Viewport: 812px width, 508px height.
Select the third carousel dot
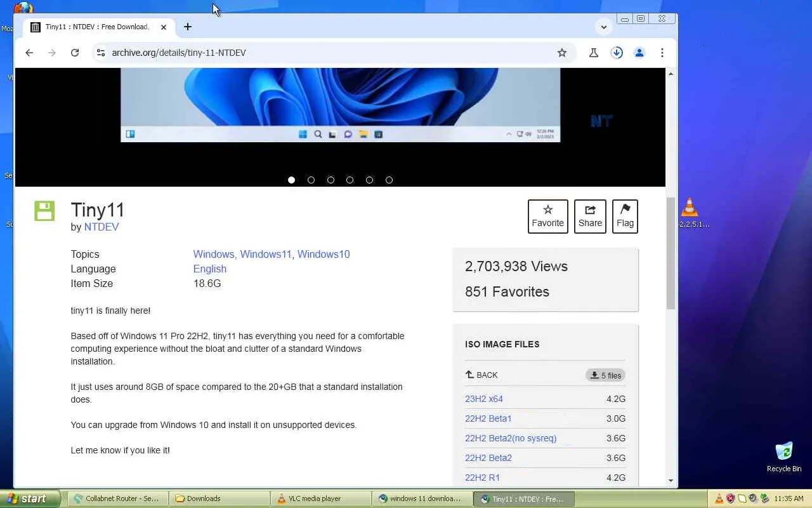(x=331, y=180)
